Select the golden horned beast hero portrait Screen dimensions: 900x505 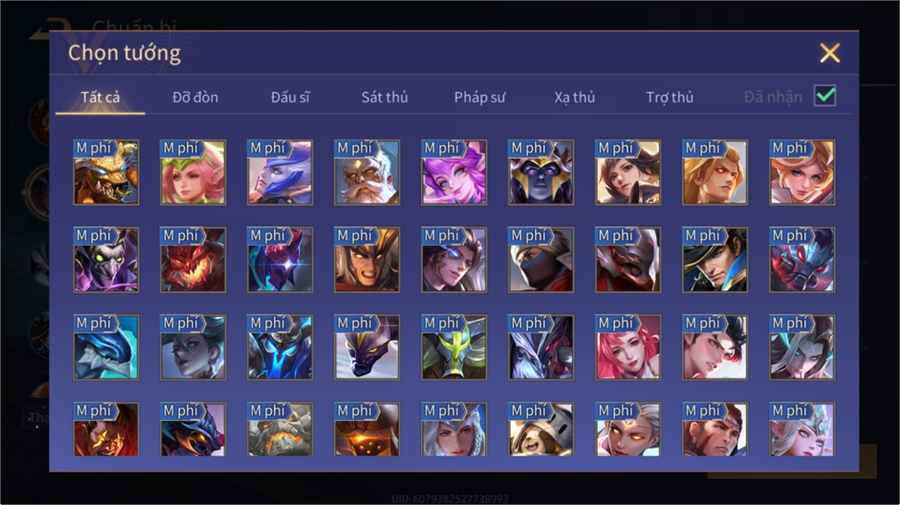tap(106, 172)
